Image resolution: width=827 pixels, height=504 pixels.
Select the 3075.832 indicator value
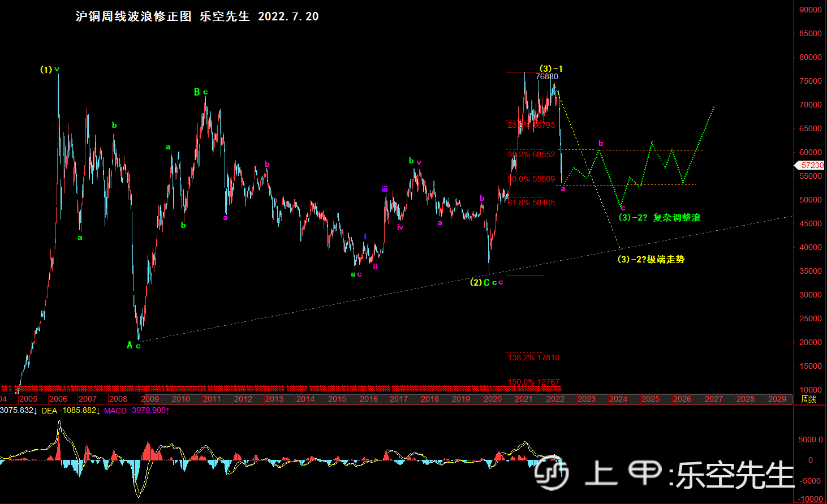point(19,411)
